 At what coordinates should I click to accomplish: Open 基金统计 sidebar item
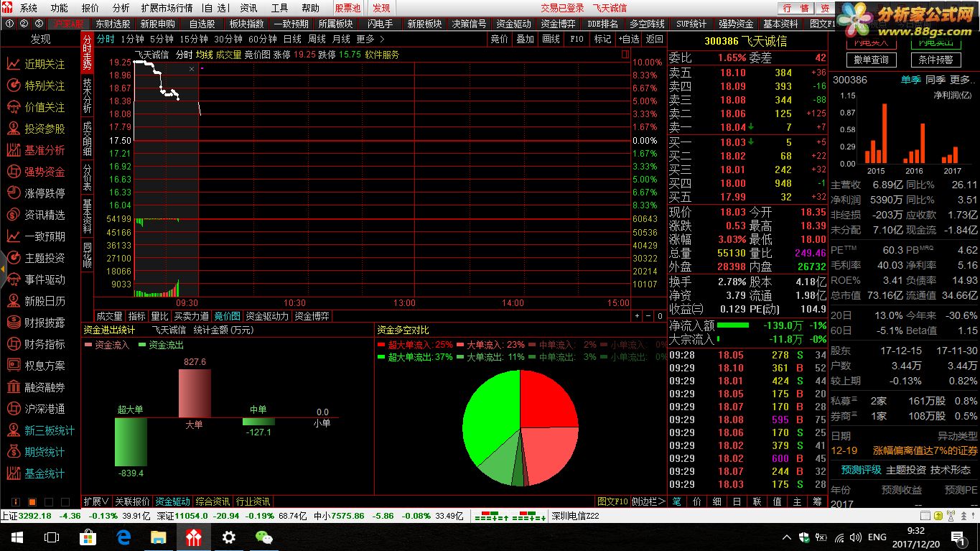(36, 473)
